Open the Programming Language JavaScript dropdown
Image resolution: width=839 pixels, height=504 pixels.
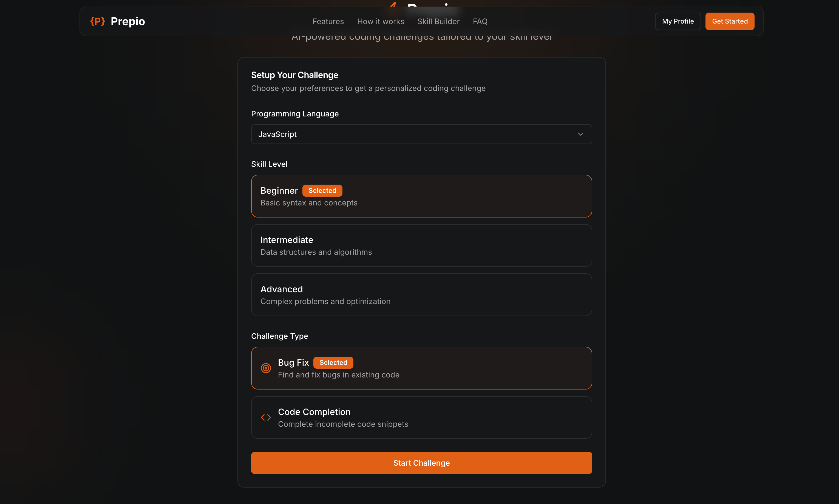click(421, 134)
